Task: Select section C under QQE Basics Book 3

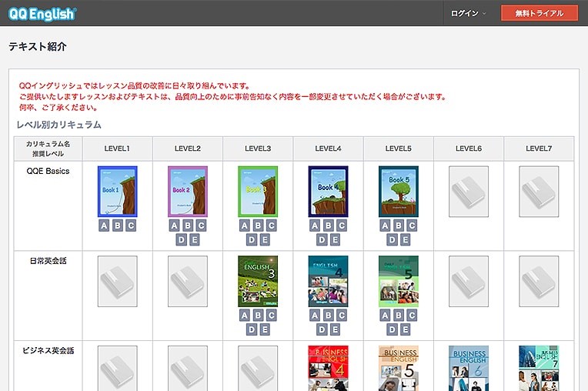Action: (x=271, y=226)
